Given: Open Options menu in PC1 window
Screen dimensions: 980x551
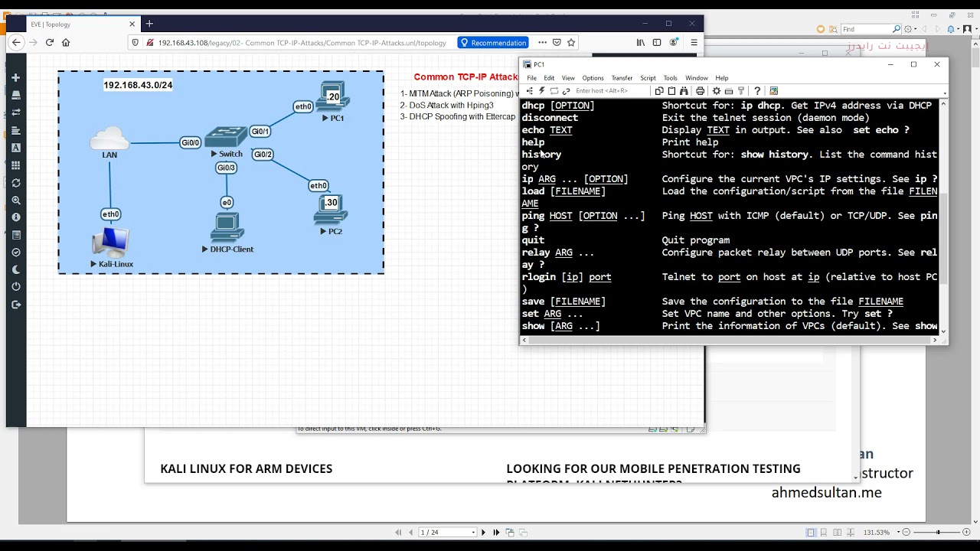Looking at the screenshot, I should [593, 78].
